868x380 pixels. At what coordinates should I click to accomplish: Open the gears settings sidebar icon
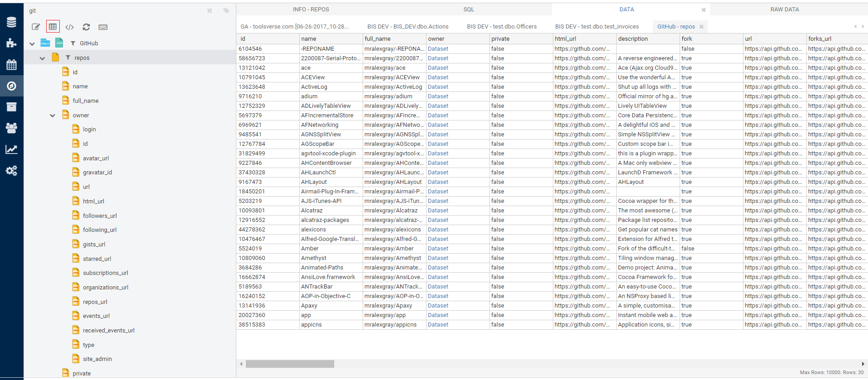[x=11, y=171]
